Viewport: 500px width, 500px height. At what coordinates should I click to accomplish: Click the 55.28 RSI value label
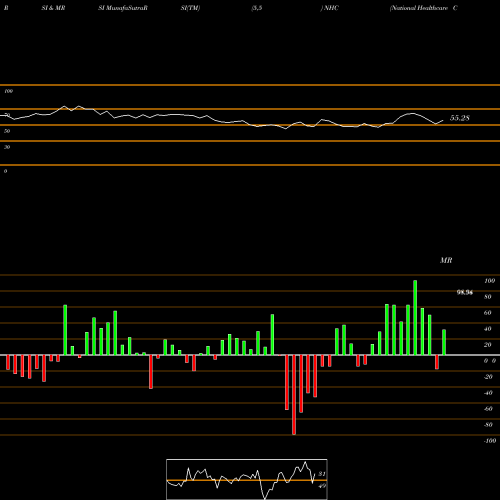point(460,118)
